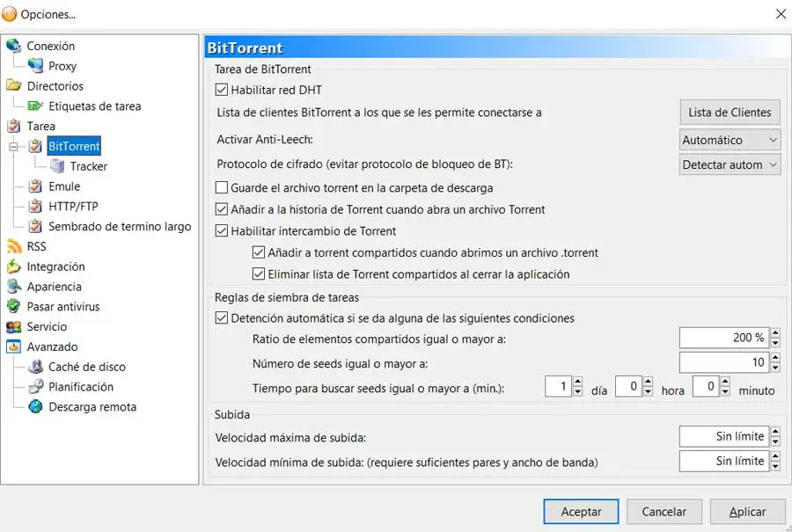Decrease share ratio percentage spinner
The height and width of the screenshot is (532, 792).
[775, 343]
